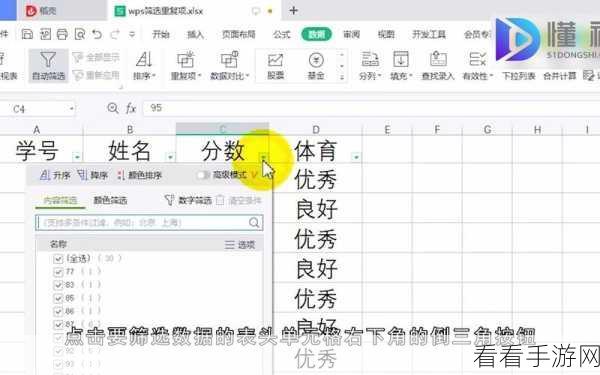Click Show All (全部显示) filter button
600x375 pixels.
click(96, 57)
